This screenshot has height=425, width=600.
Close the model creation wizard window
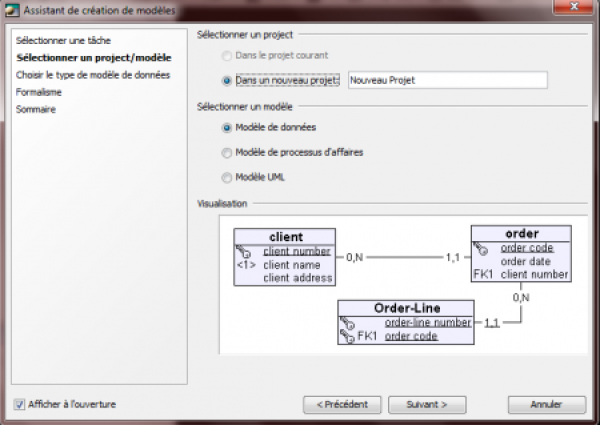[x=577, y=9]
